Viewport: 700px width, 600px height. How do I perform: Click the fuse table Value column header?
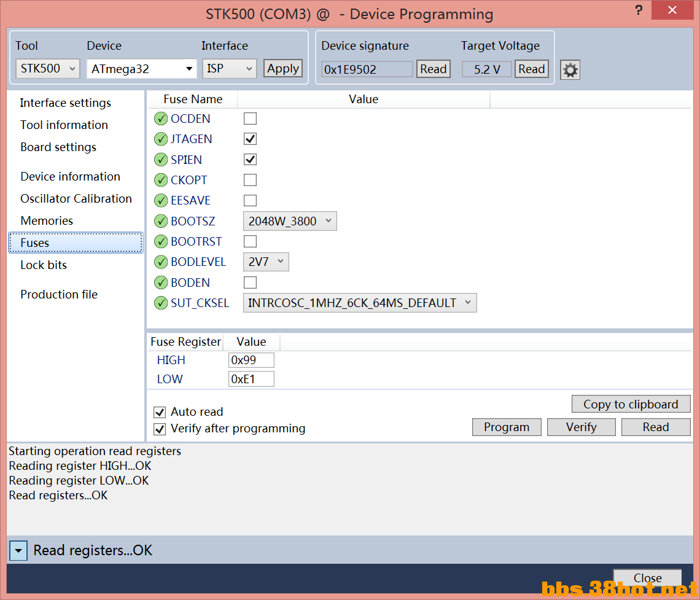[x=364, y=99]
